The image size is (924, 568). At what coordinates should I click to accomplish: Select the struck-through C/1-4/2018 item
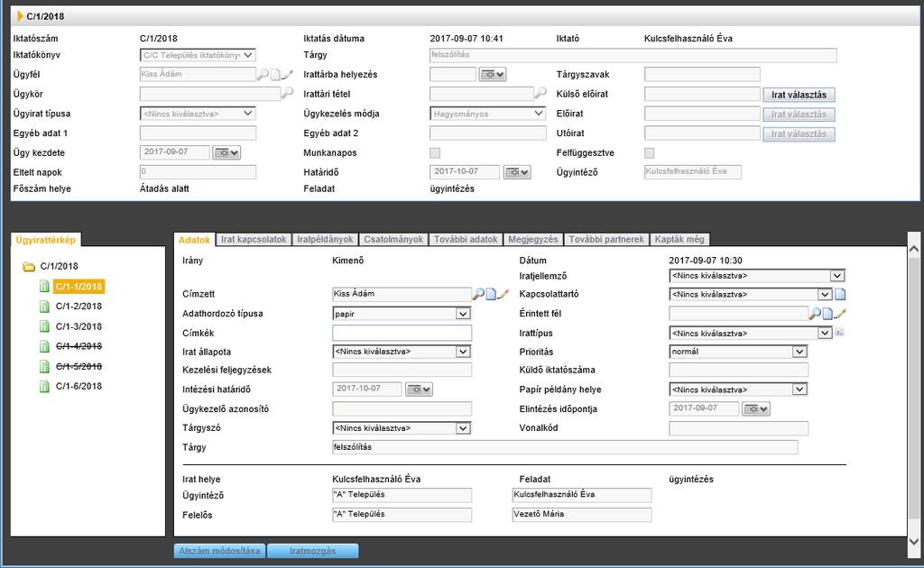(x=79, y=346)
